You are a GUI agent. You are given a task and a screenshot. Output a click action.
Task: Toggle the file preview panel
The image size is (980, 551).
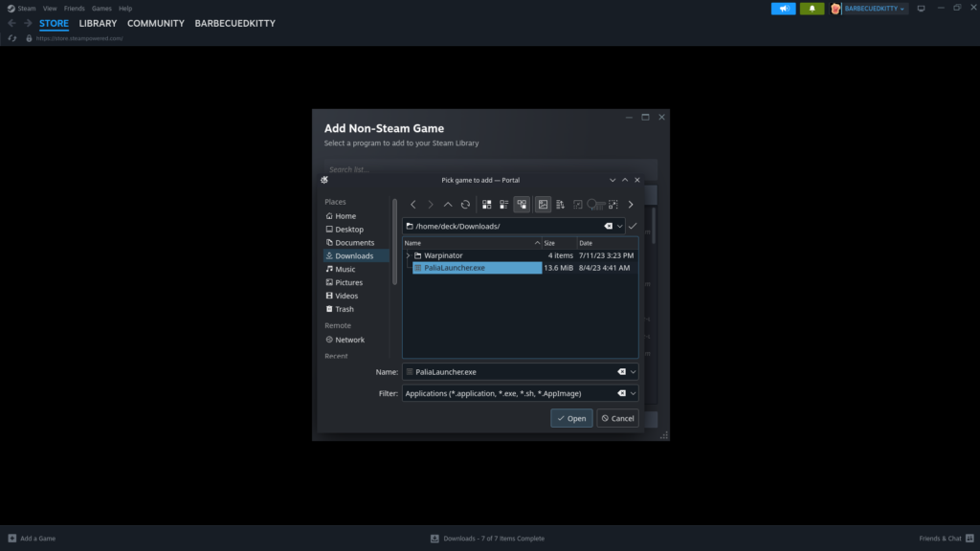point(544,205)
